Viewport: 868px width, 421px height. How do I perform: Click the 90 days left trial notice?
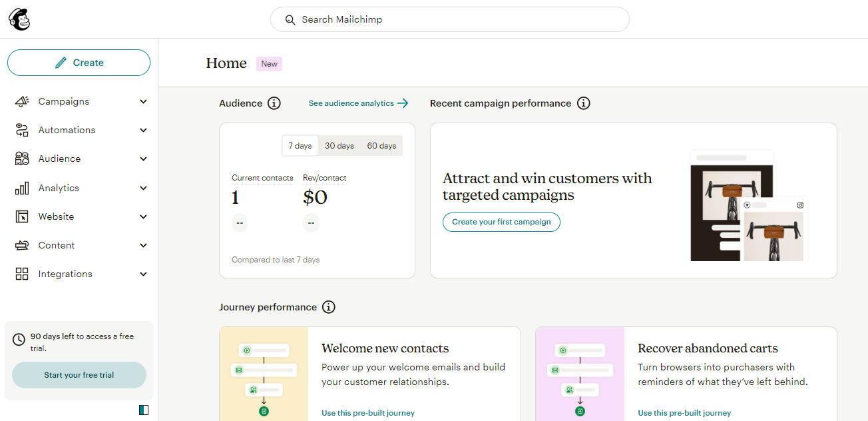point(82,342)
